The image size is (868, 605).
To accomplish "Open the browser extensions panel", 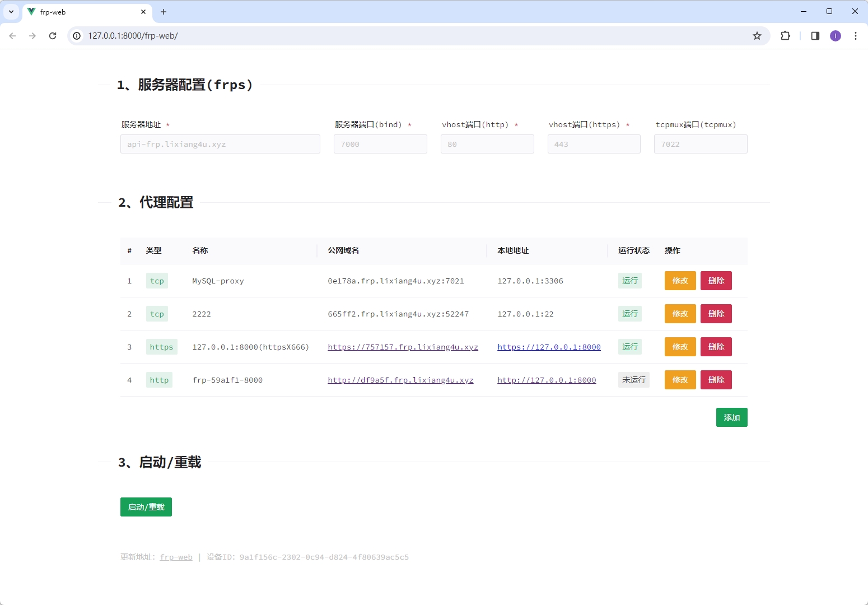I will [x=785, y=35].
